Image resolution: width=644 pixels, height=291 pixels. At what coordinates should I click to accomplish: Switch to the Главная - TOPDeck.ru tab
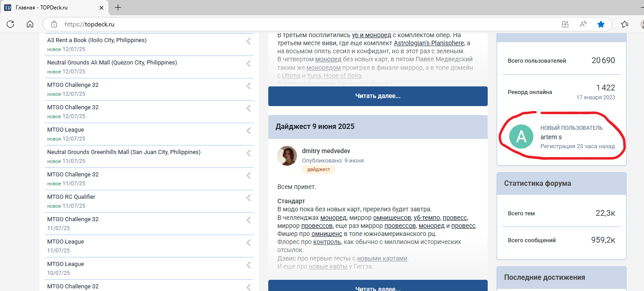pyautogui.click(x=49, y=8)
